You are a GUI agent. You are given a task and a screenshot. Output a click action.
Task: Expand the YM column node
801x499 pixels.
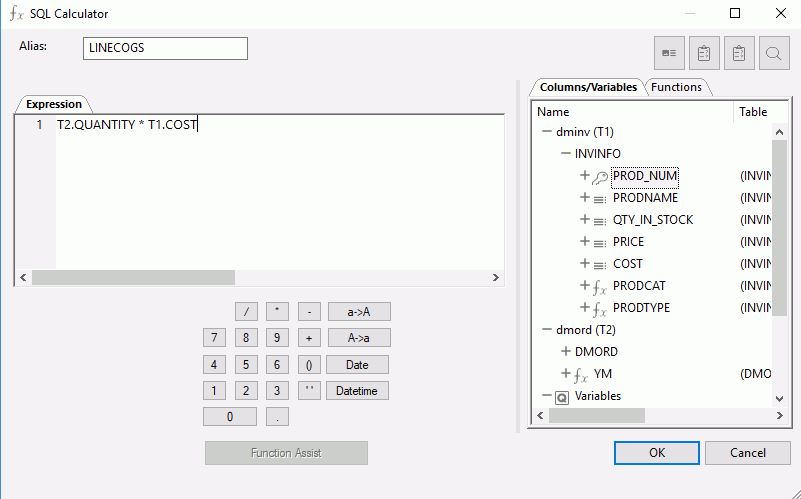[566, 373]
